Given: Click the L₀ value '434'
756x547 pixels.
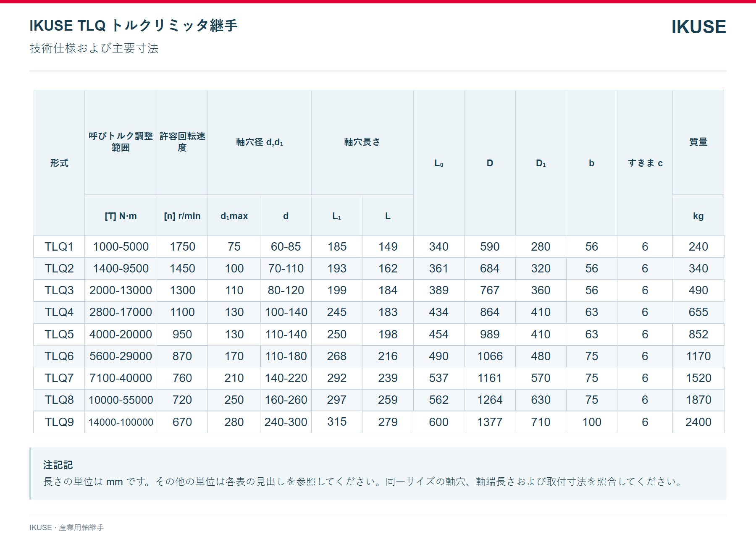Looking at the screenshot, I should 438,312.
